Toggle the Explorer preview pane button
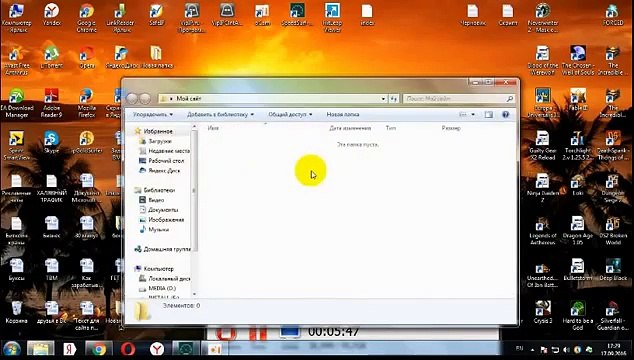The width and height of the screenshot is (634, 360). click(x=488, y=114)
